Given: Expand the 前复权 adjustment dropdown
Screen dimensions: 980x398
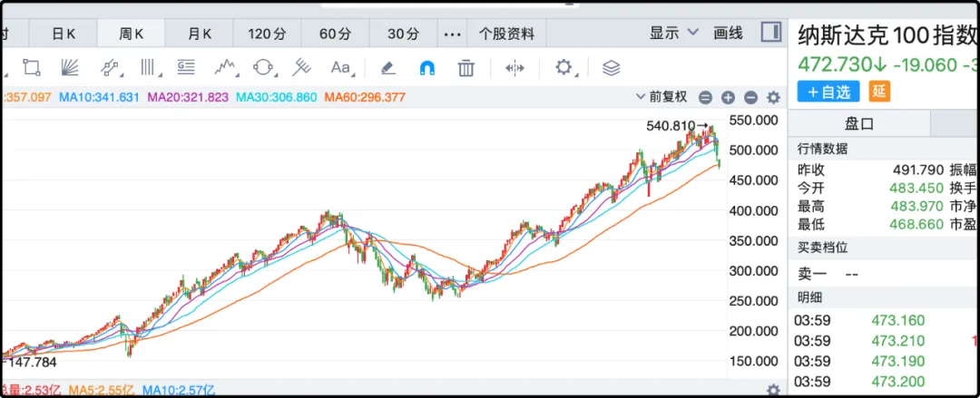Looking at the screenshot, I should point(667,97).
